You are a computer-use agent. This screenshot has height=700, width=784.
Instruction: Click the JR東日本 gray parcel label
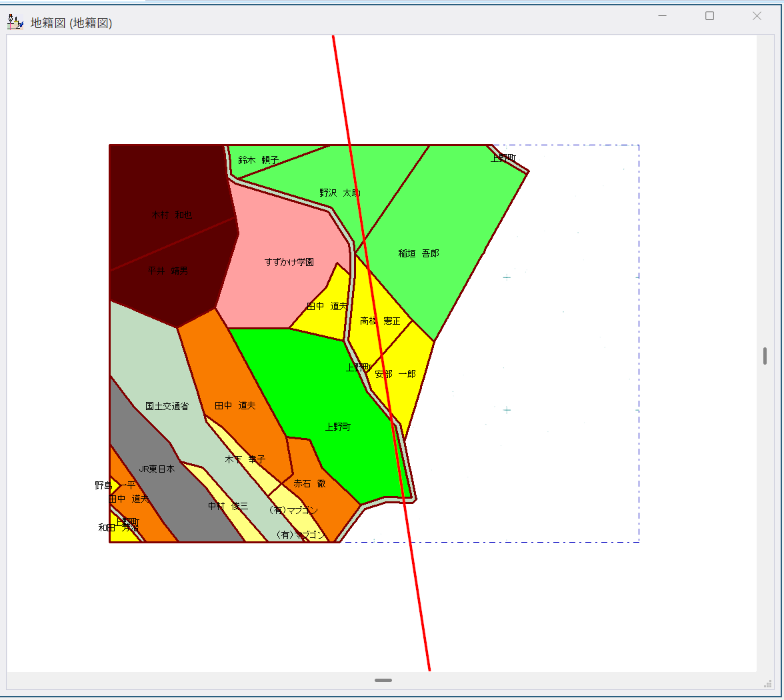click(x=157, y=469)
